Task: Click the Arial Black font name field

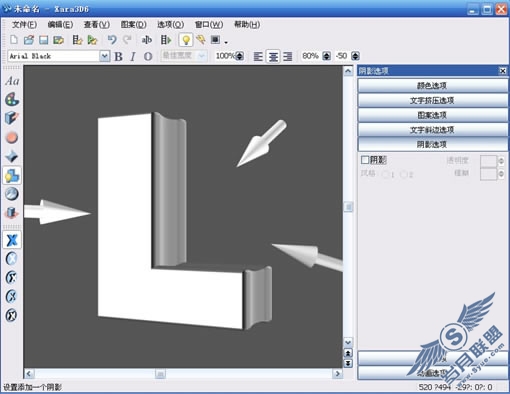Action: click(x=54, y=56)
